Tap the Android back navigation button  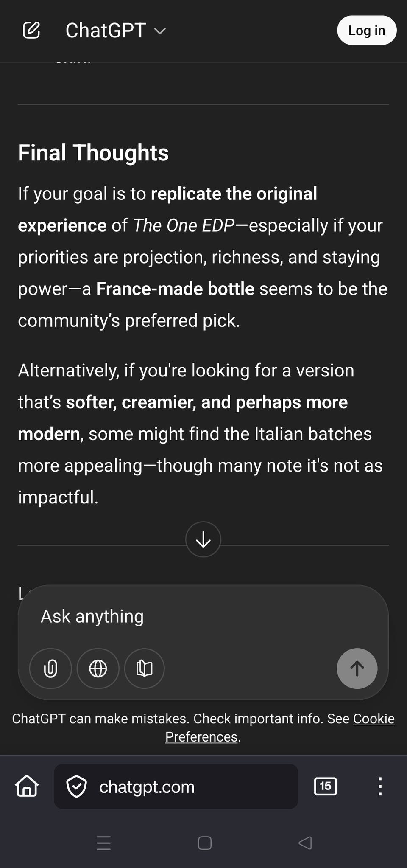pos(305,843)
